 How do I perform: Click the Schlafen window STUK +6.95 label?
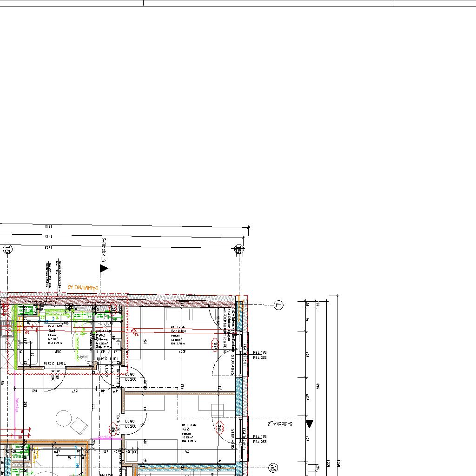[233, 365]
